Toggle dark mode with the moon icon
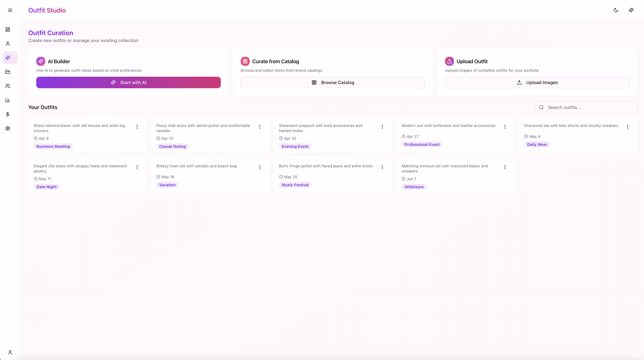Image resolution: width=644 pixels, height=360 pixels. click(616, 10)
